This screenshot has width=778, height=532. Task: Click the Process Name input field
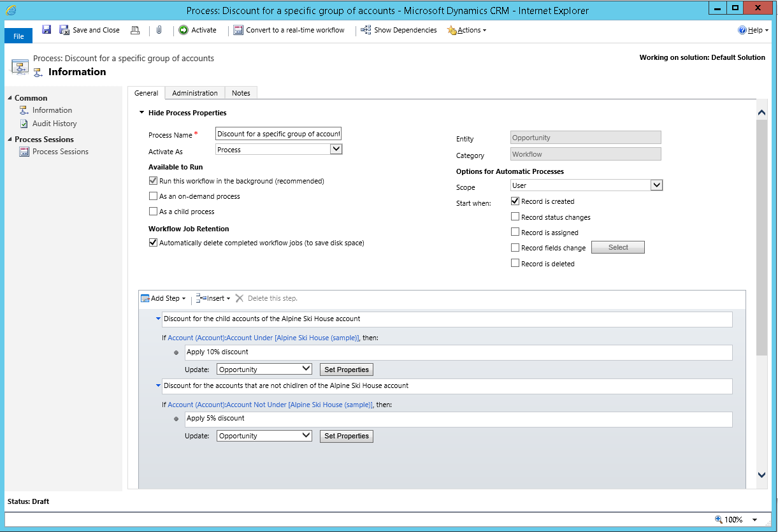[277, 133]
